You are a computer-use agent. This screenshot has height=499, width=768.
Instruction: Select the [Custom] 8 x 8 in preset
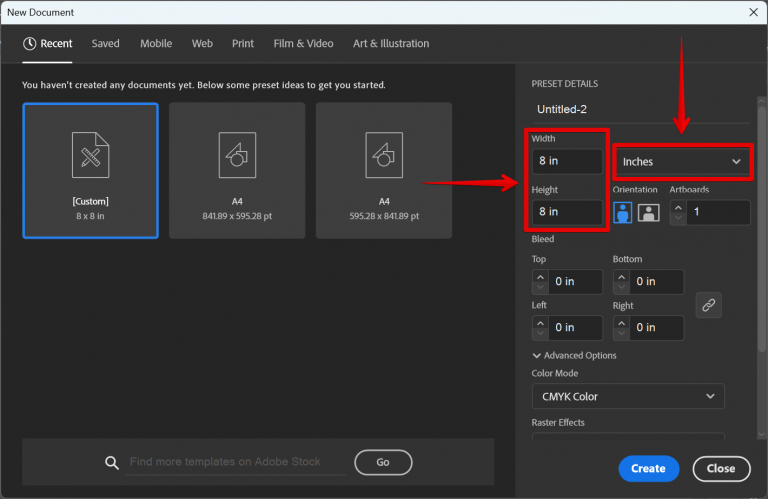coord(90,171)
